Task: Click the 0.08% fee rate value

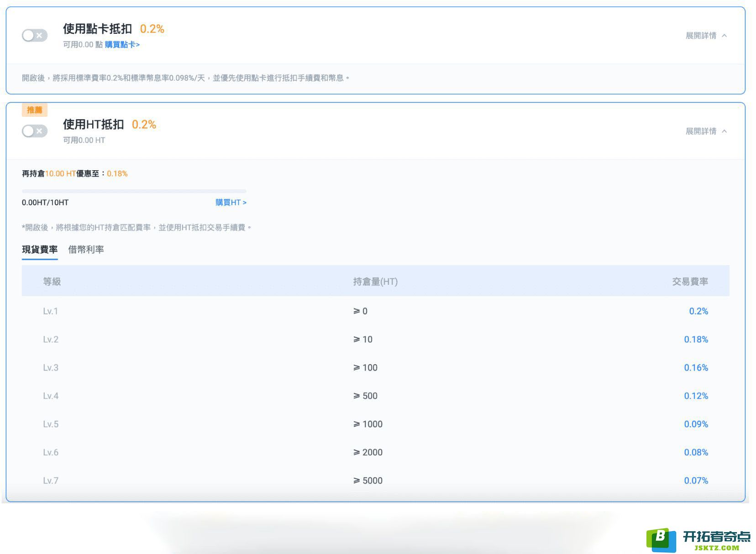Action: click(x=696, y=453)
